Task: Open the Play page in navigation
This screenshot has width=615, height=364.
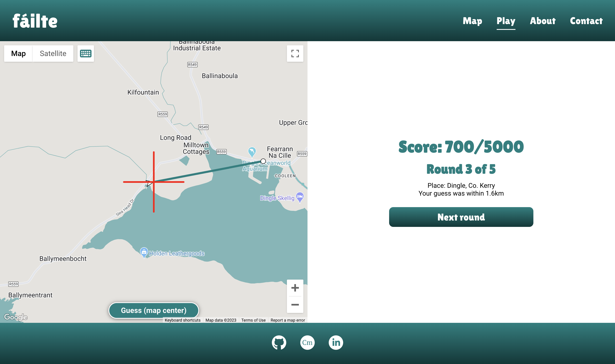Action: click(x=506, y=21)
